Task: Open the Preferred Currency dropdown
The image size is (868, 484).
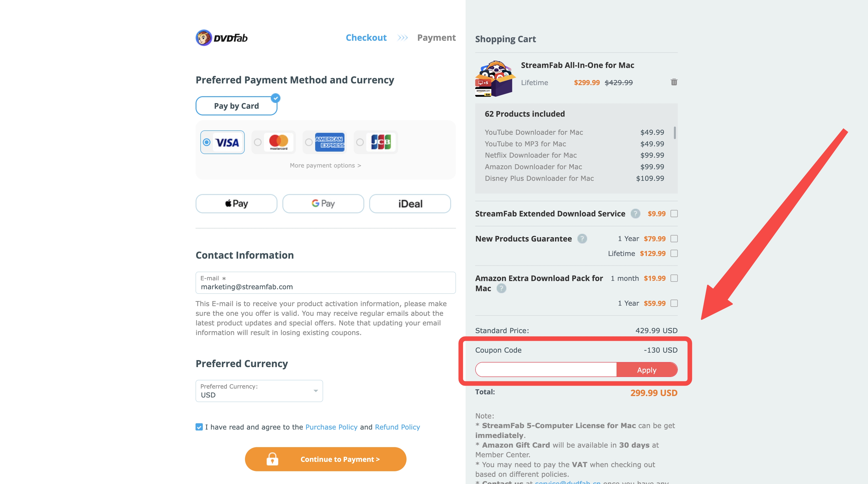Action: pyautogui.click(x=315, y=391)
